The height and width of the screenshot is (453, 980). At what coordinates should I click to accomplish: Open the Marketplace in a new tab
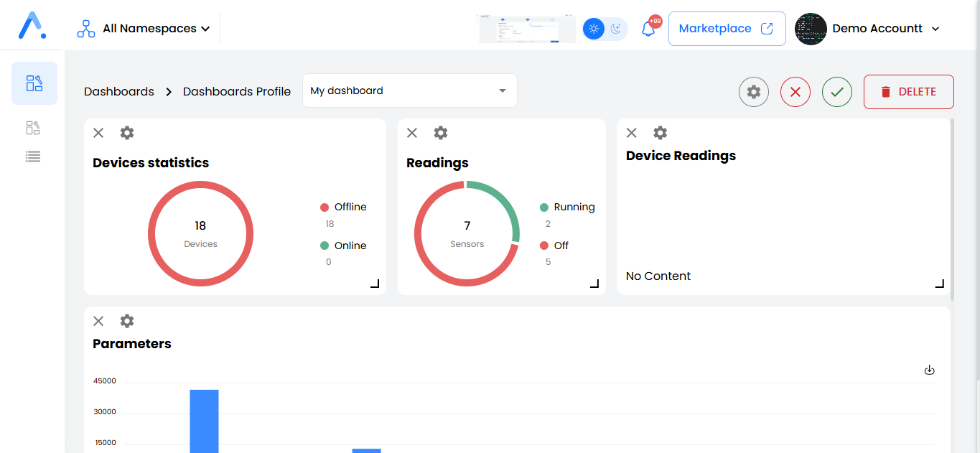(727, 28)
